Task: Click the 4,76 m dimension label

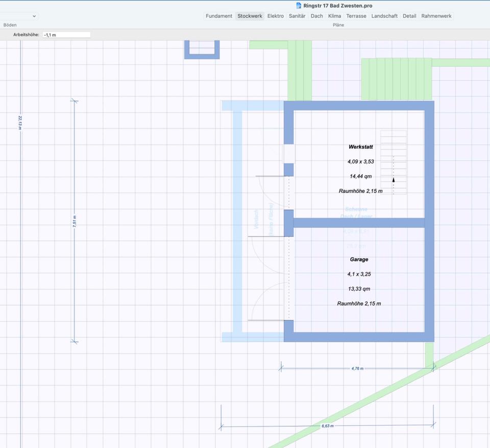Action: (357, 368)
